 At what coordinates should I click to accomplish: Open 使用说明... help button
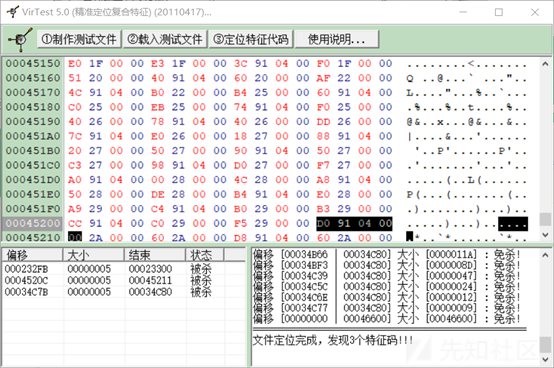tap(337, 39)
